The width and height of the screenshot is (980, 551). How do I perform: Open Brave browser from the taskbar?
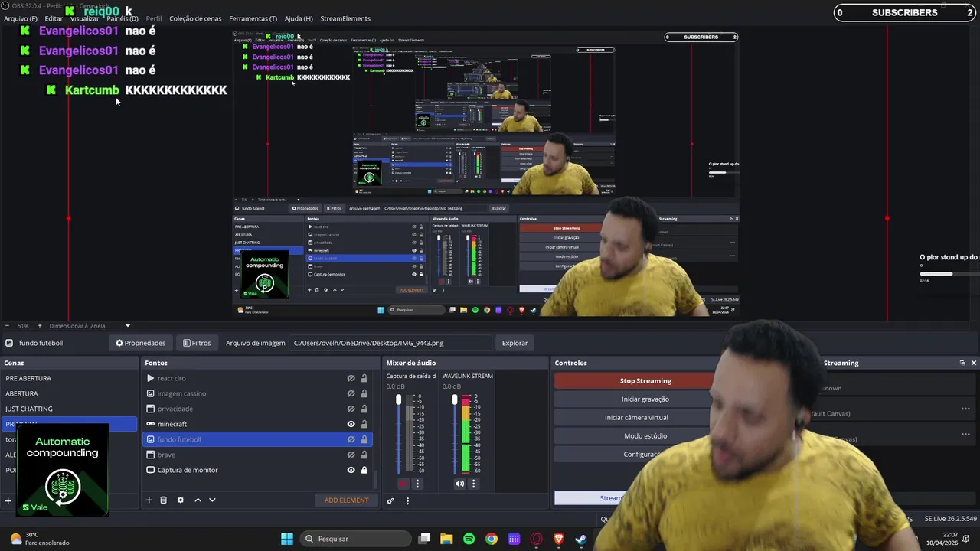pyautogui.click(x=559, y=539)
